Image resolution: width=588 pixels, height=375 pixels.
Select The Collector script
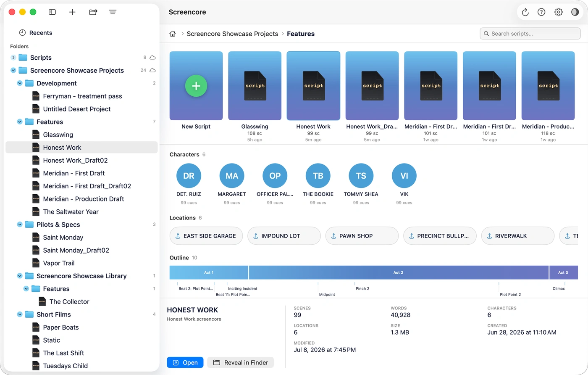click(82, 302)
